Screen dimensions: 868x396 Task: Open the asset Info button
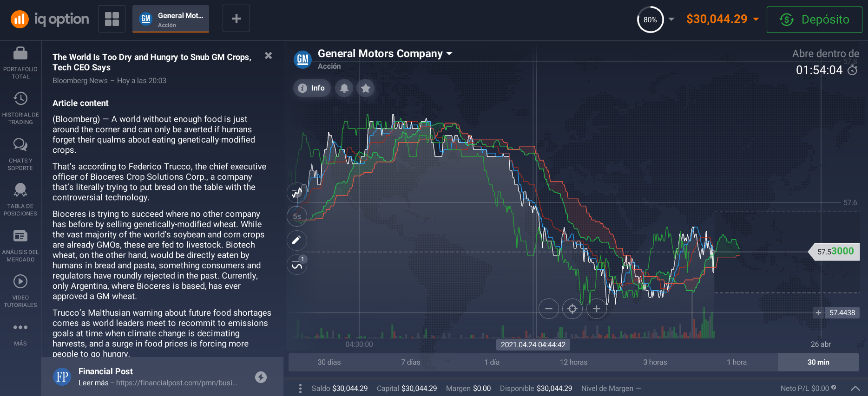coord(312,88)
